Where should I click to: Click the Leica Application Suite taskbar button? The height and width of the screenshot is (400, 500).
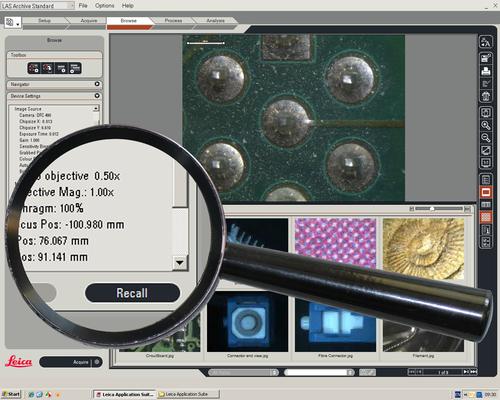pos(124,394)
